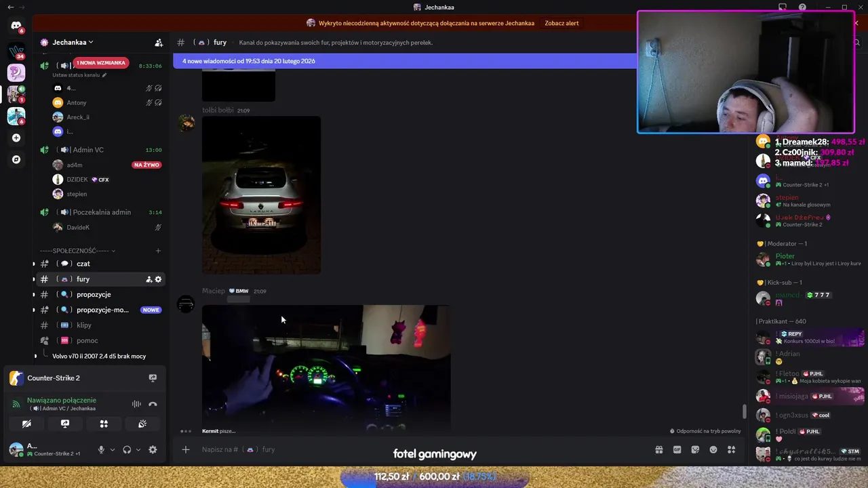Click username 'tołbi bołbi' in chat
The height and width of the screenshot is (488, 868).
218,110
